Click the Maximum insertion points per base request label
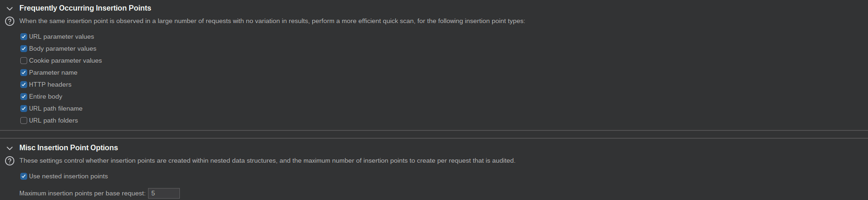 (83, 193)
